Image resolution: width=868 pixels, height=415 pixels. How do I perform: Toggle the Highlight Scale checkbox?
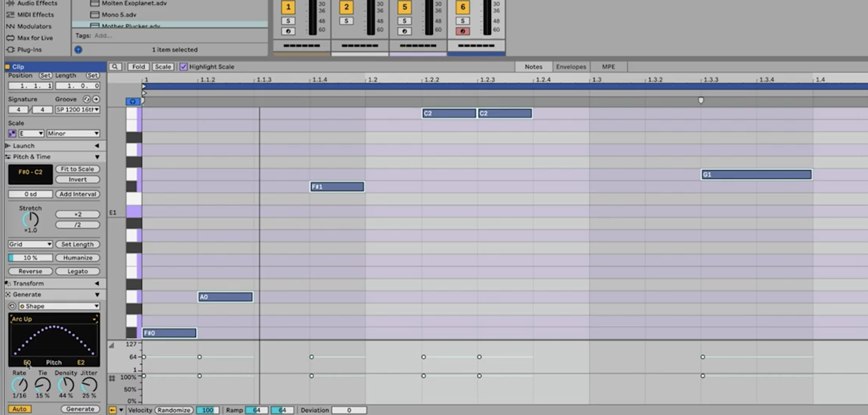[184, 67]
